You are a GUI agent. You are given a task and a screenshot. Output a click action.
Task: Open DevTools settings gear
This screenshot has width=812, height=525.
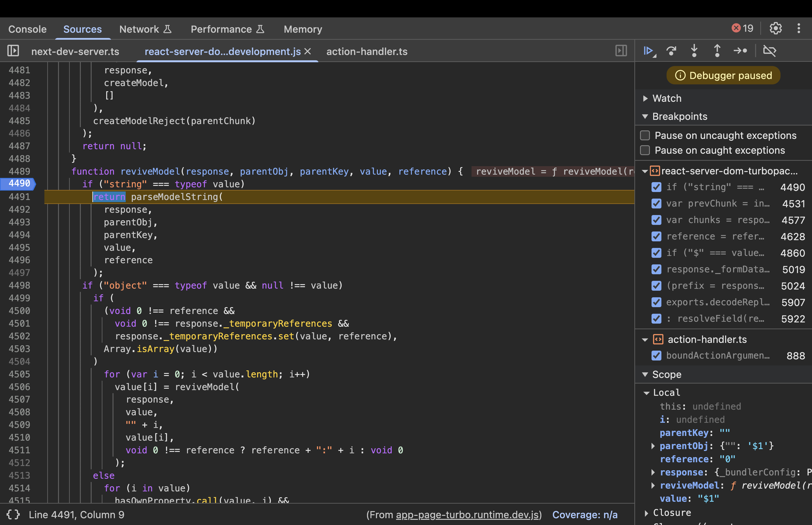tap(775, 29)
